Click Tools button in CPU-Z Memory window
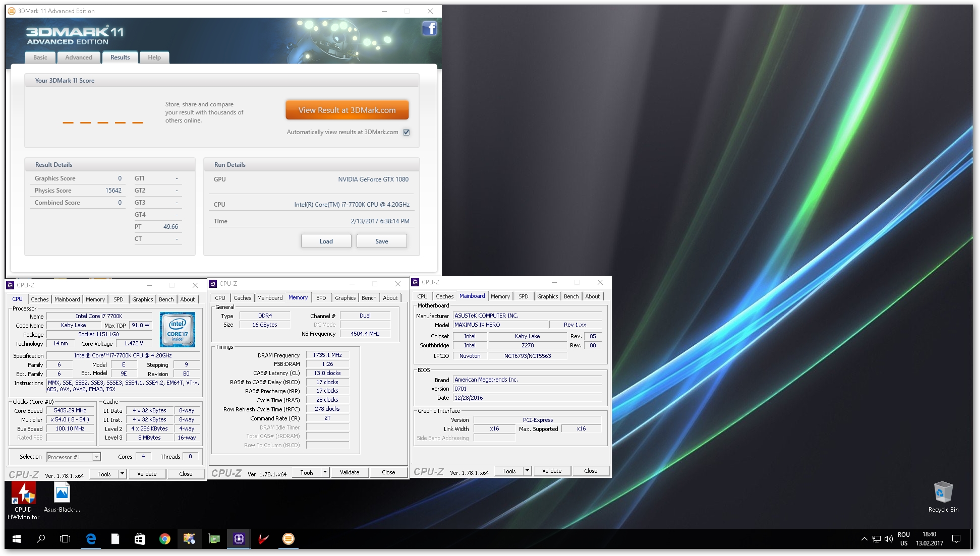 pos(307,472)
